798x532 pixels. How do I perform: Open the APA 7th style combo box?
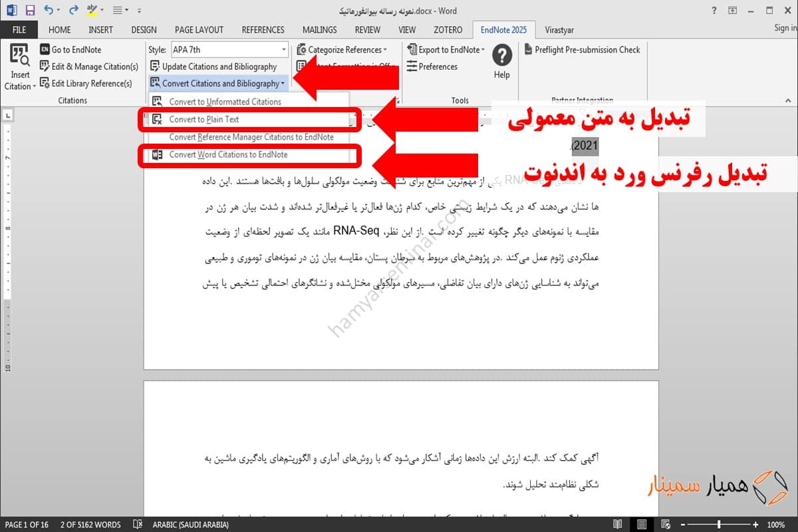[x=229, y=50]
